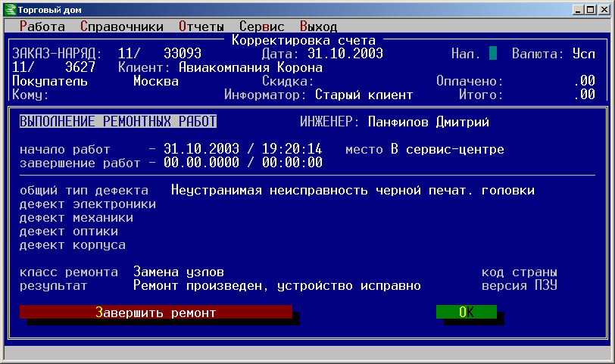Close the Торговый дом window

click(604, 10)
